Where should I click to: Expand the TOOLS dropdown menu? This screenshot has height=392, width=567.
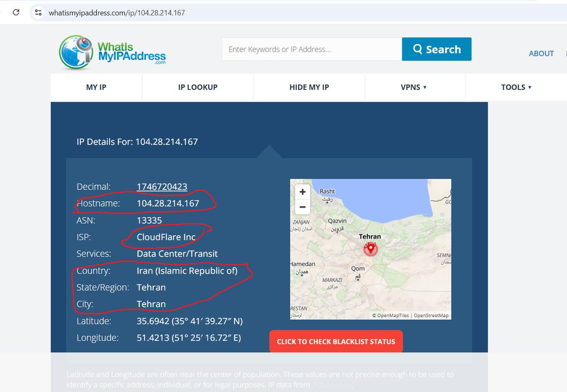(x=516, y=87)
